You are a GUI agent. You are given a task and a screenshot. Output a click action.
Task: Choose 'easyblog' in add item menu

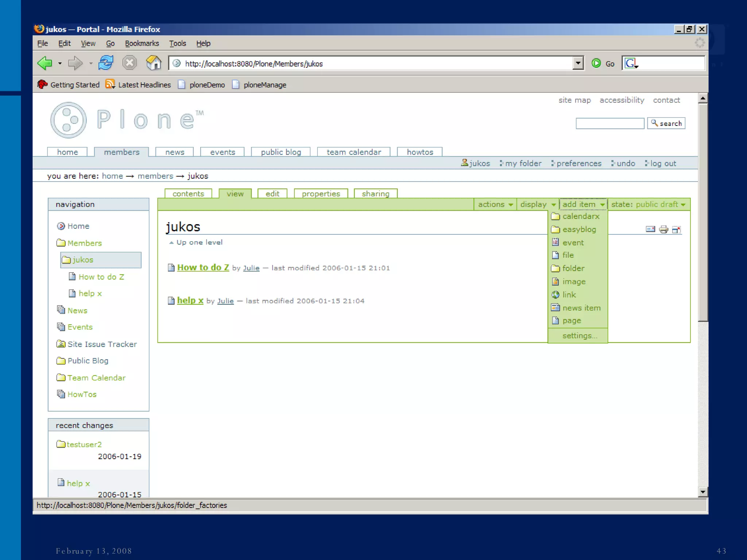tap(579, 230)
